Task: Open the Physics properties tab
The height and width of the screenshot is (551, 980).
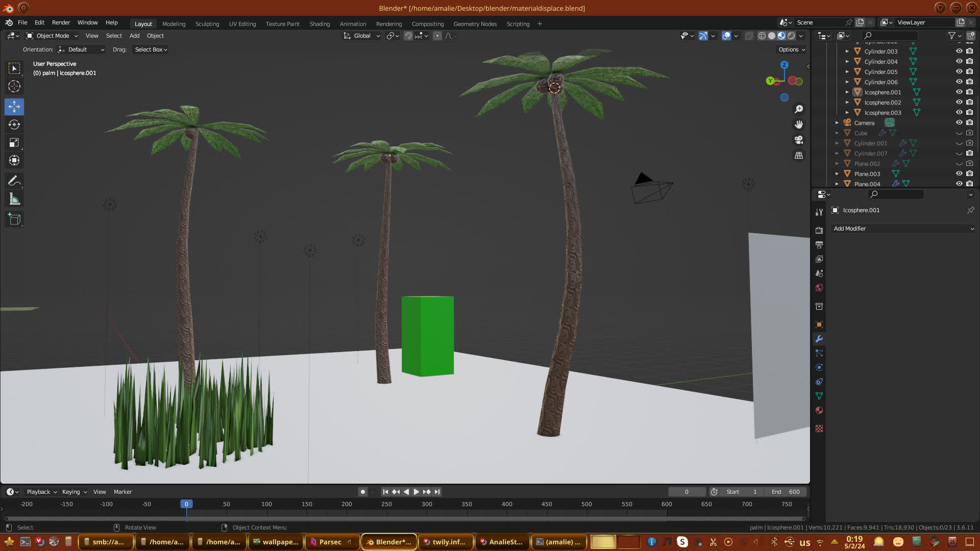Action: 819,368
